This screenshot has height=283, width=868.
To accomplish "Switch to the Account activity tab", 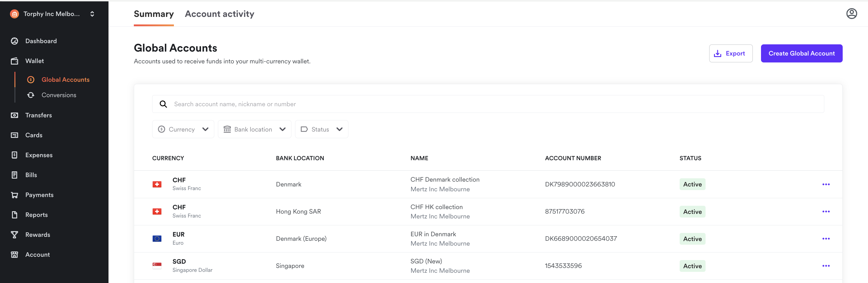I will point(219,14).
